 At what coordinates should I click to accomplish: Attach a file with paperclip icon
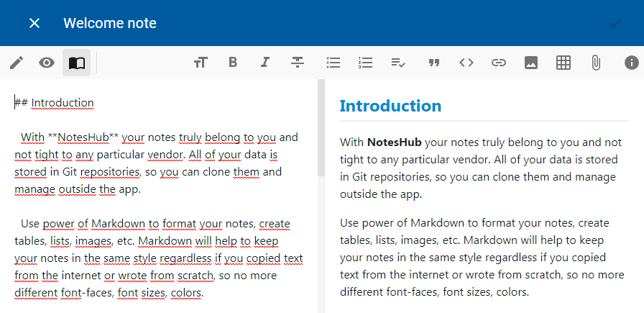point(596,63)
